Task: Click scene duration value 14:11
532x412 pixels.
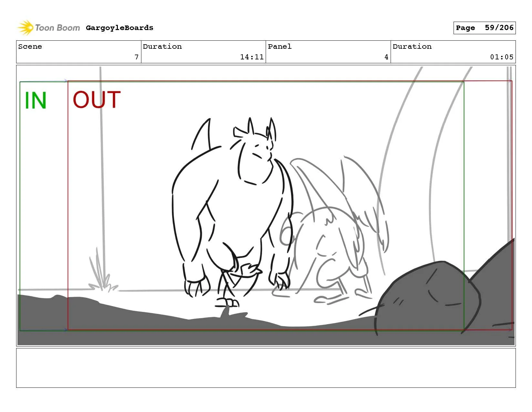Action: 252,57
